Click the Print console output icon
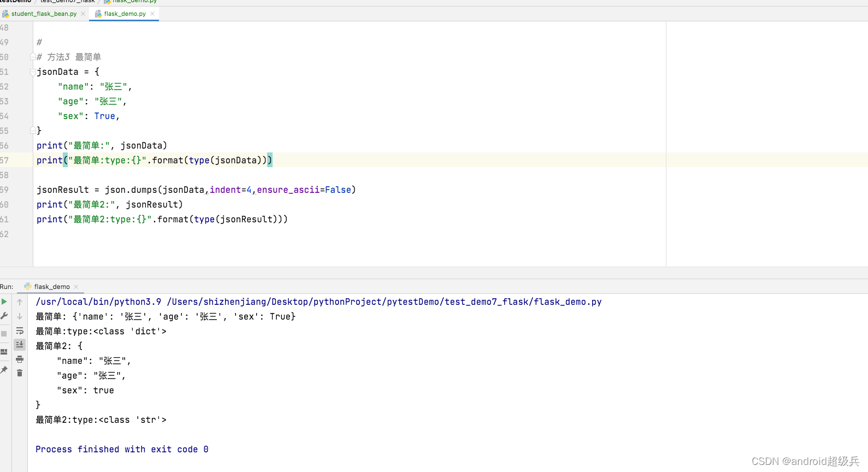 pyautogui.click(x=20, y=359)
